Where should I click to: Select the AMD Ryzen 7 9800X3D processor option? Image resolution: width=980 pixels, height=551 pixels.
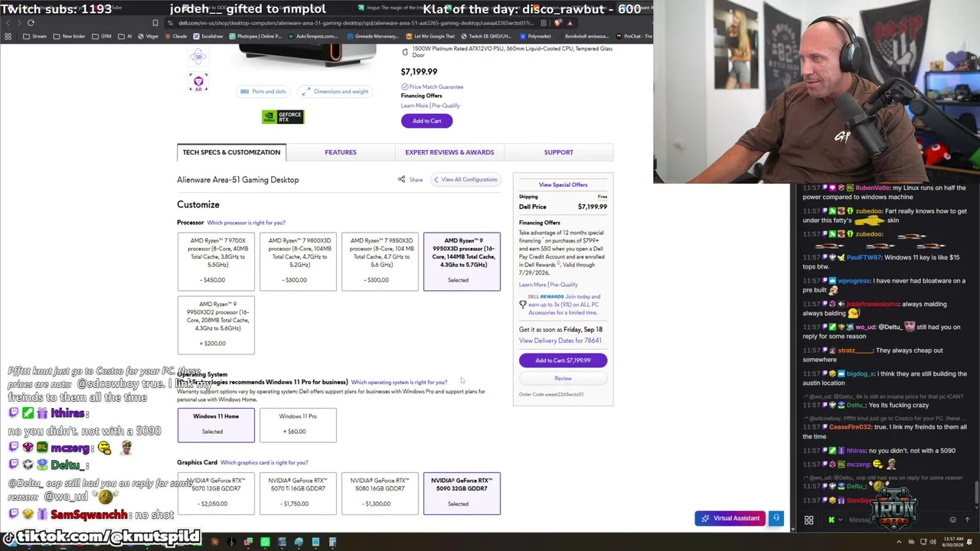point(298,261)
